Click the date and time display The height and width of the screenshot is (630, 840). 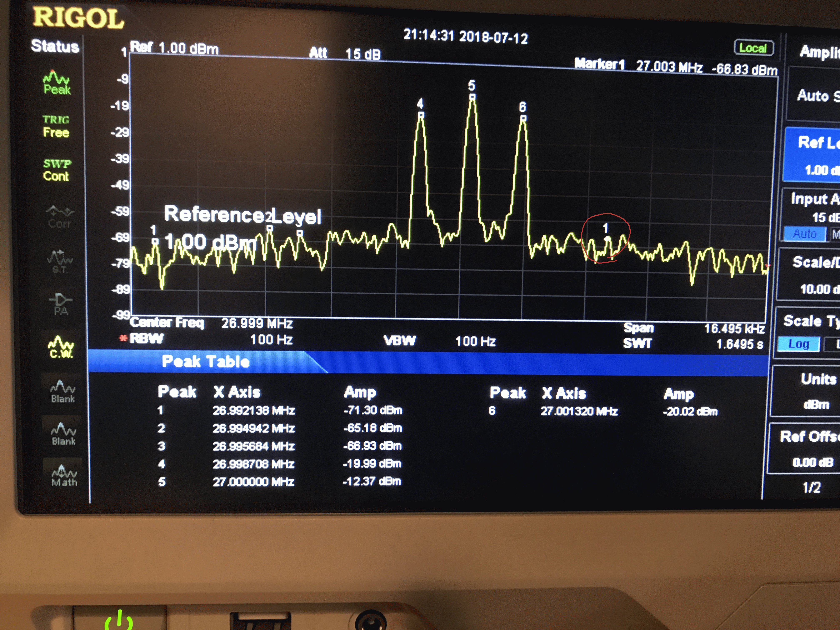(x=466, y=36)
